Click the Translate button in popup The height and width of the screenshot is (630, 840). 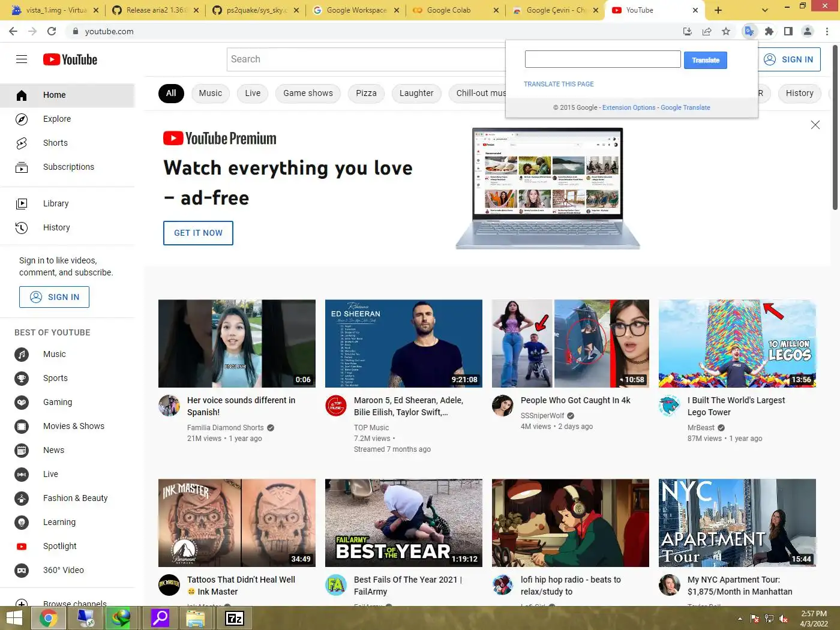click(706, 60)
